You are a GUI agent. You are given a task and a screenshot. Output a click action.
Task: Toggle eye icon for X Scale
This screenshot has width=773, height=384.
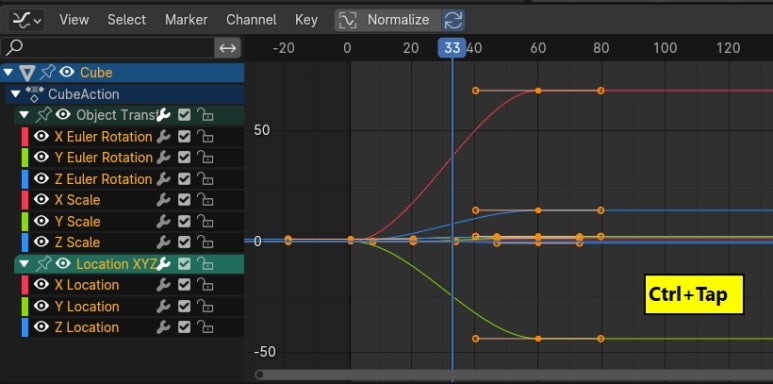[x=41, y=200]
